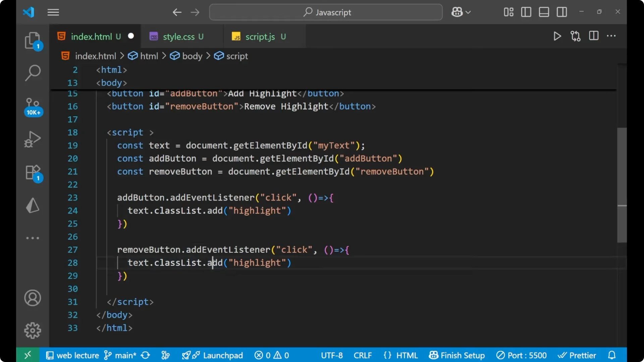Click Finish Setup in the status bar
Screen dimensions: 644x362
coord(457,355)
